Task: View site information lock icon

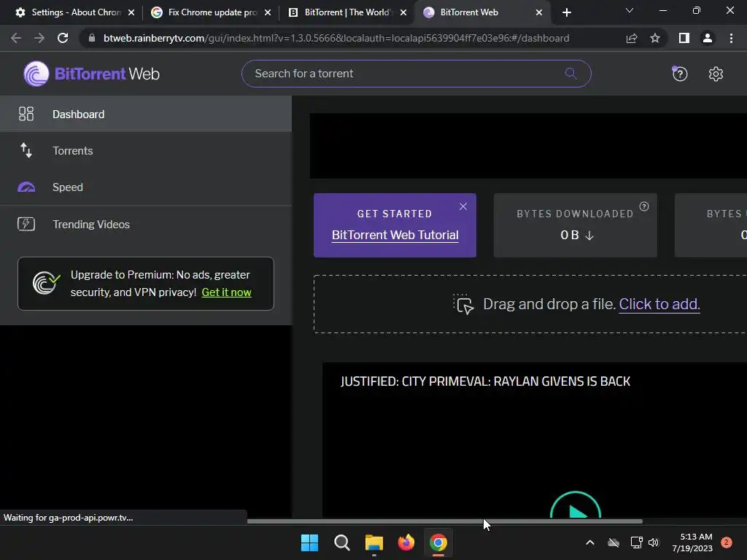Action: point(91,38)
